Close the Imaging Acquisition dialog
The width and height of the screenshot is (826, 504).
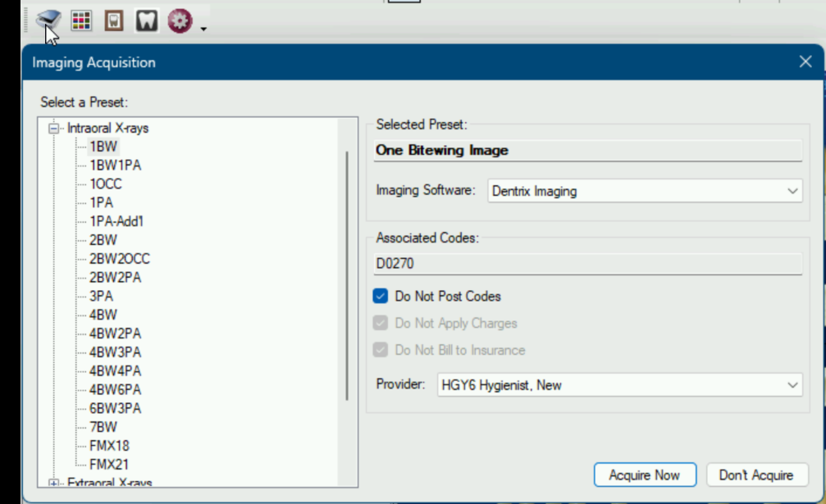tap(805, 61)
